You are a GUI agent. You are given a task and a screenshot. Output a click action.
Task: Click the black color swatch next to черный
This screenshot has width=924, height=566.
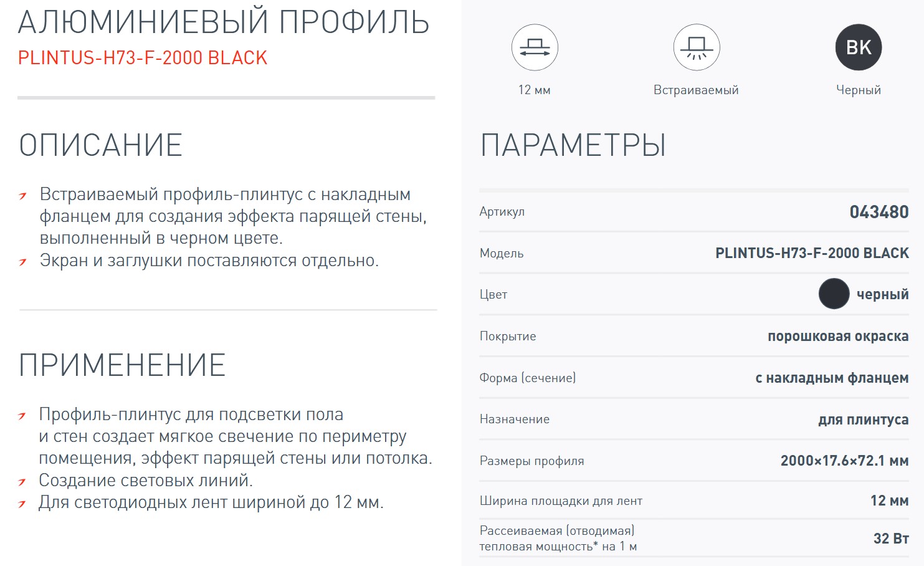click(x=834, y=294)
